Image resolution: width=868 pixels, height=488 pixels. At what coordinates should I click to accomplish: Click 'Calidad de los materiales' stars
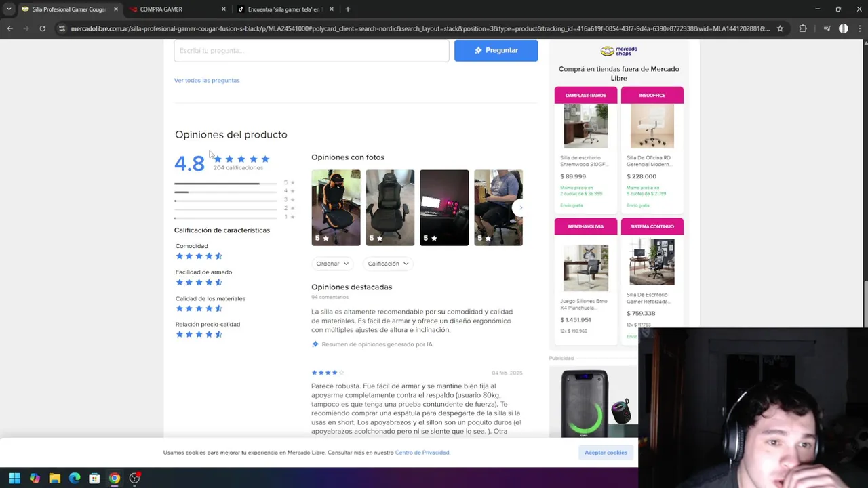click(199, 308)
